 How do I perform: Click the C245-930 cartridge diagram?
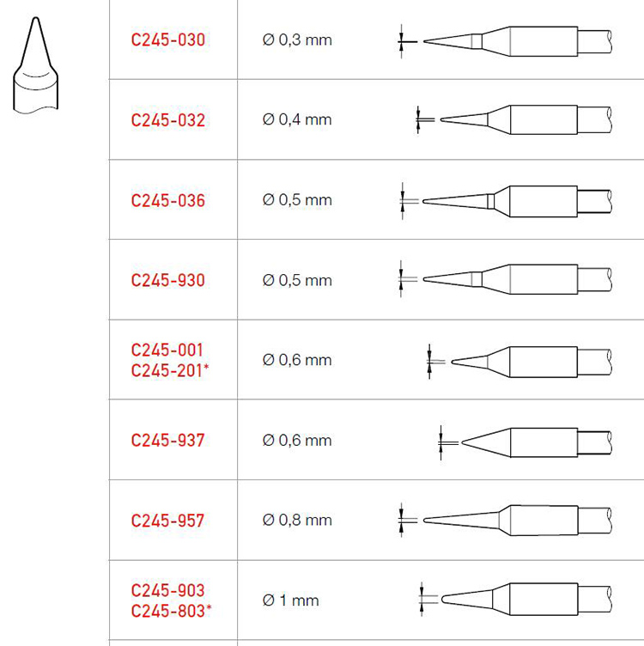(x=505, y=279)
